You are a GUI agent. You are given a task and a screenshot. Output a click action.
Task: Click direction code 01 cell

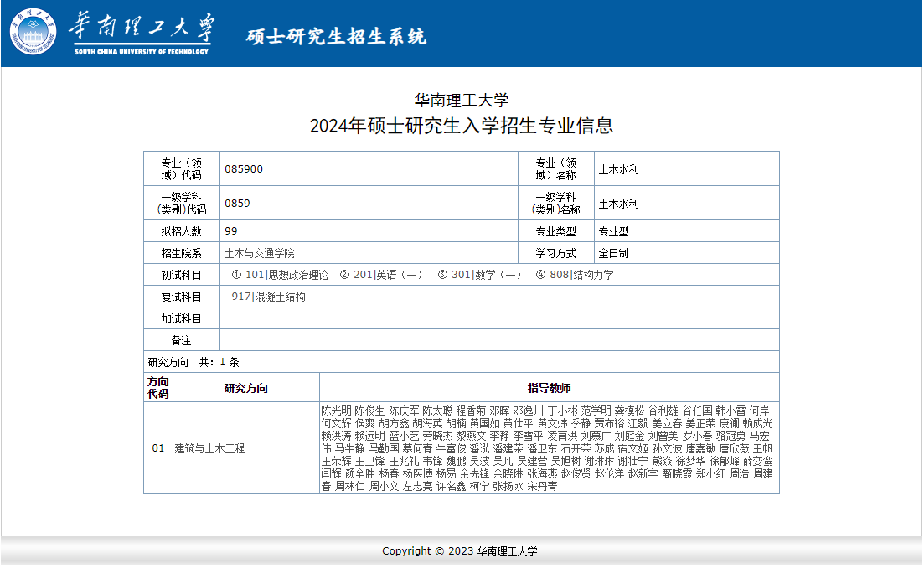[x=158, y=448]
